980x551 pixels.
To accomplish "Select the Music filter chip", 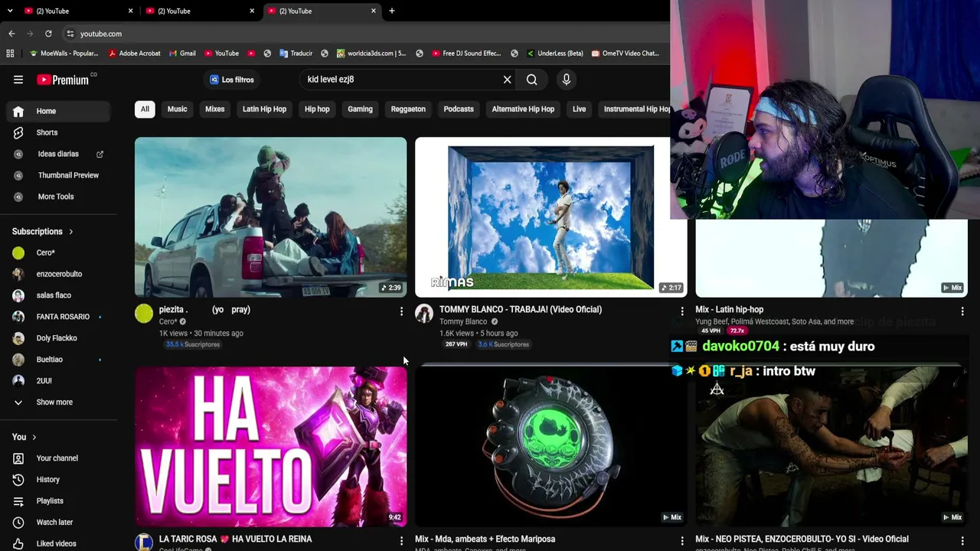I will (177, 109).
